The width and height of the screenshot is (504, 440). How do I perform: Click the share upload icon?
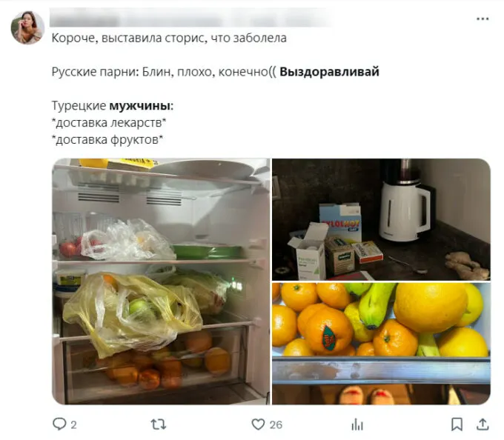coord(483,424)
